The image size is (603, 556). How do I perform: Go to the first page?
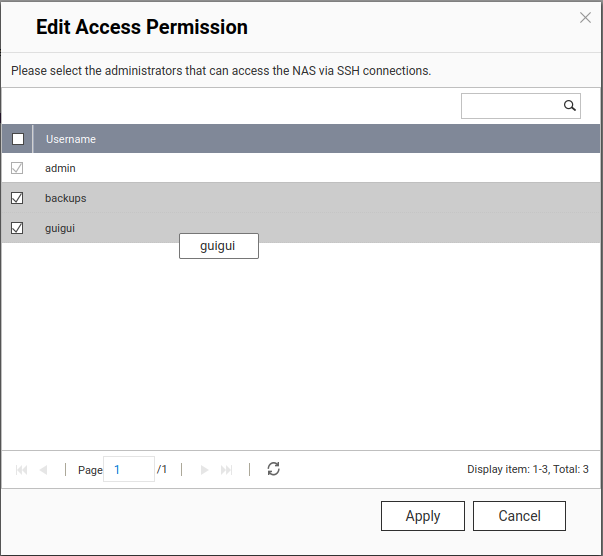[22, 469]
